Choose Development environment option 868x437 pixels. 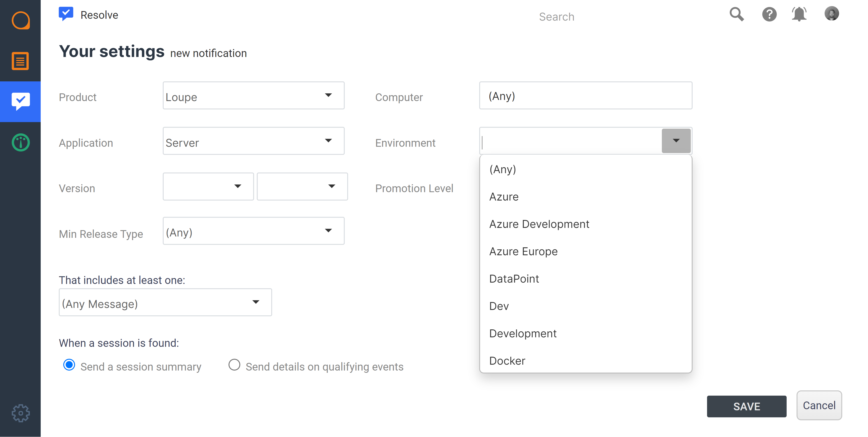586,333
